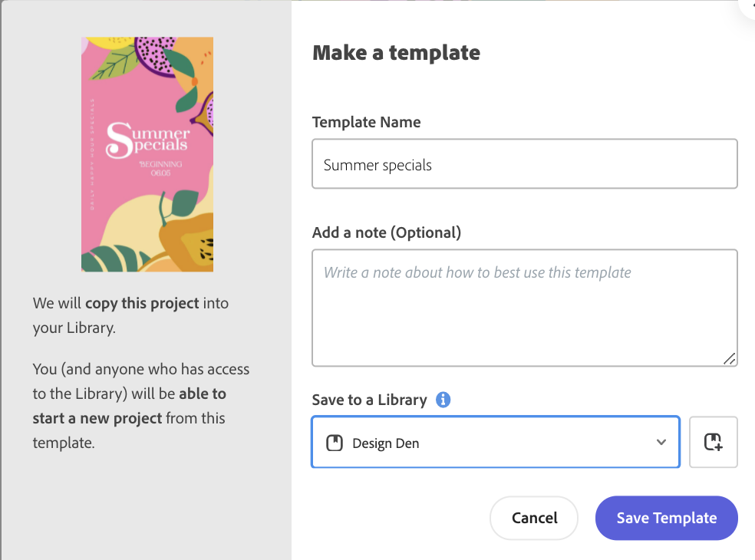Focus the Template Name input field

[x=524, y=164]
